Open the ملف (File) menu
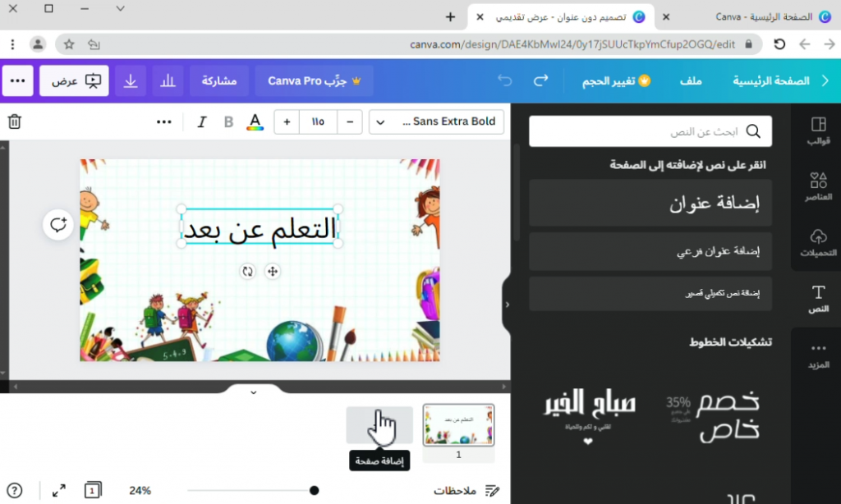Viewport: 841px width, 504px height. point(692,80)
